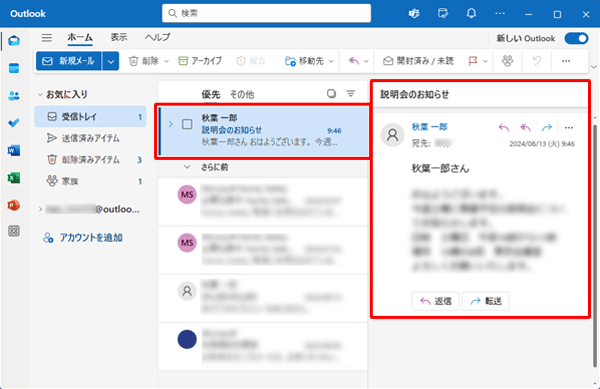
Task: Click in the 検索 search box
Action: pos(266,13)
